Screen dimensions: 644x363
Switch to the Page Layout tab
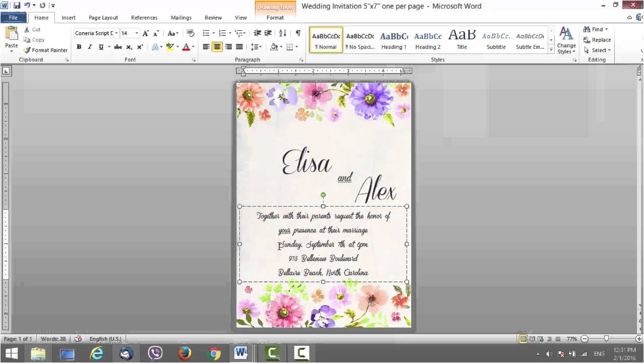click(103, 18)
